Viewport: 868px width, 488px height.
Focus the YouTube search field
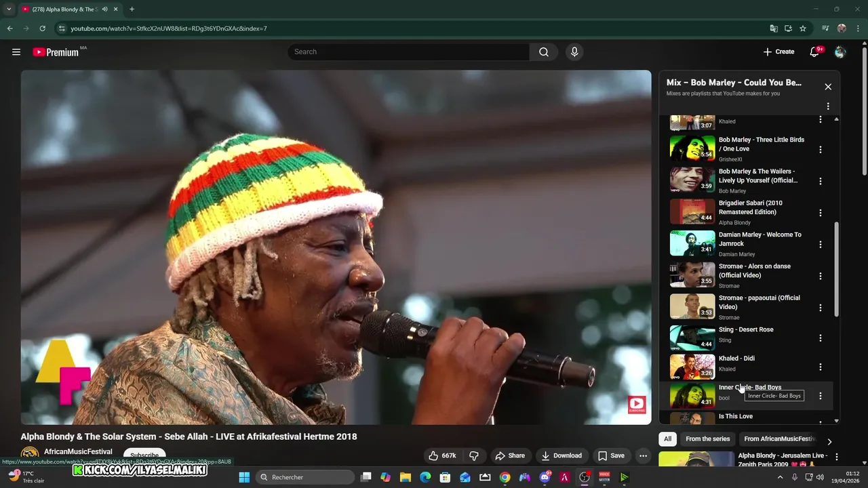[x=409, y=52]
